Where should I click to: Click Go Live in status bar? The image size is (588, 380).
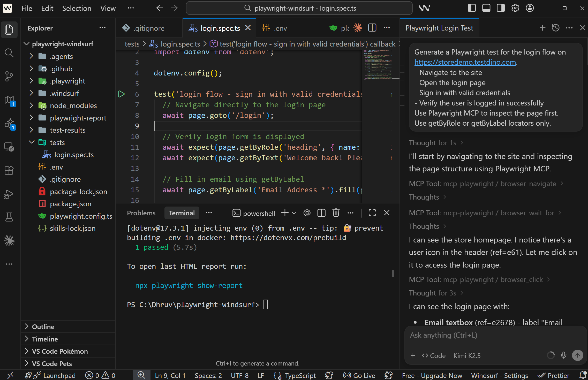tap(359, 375)
